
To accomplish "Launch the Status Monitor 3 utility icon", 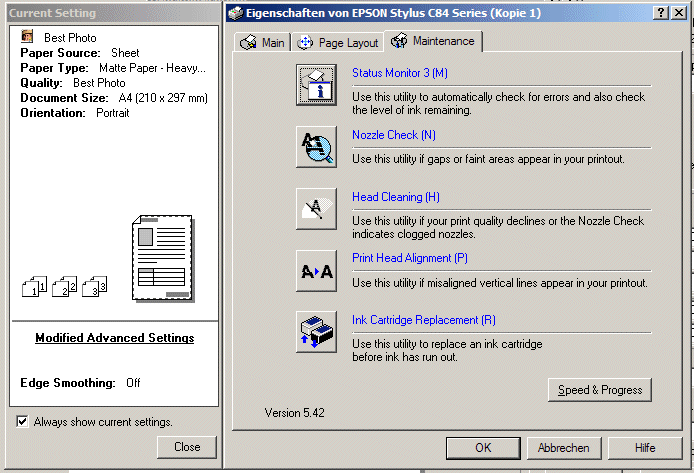I will pyautogui.click(x=316, y=85).
